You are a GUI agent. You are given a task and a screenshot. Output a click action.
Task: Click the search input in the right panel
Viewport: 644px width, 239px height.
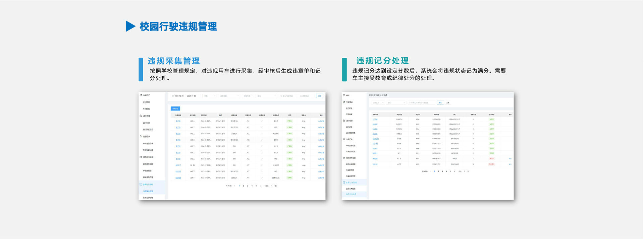tap(422, 103)
